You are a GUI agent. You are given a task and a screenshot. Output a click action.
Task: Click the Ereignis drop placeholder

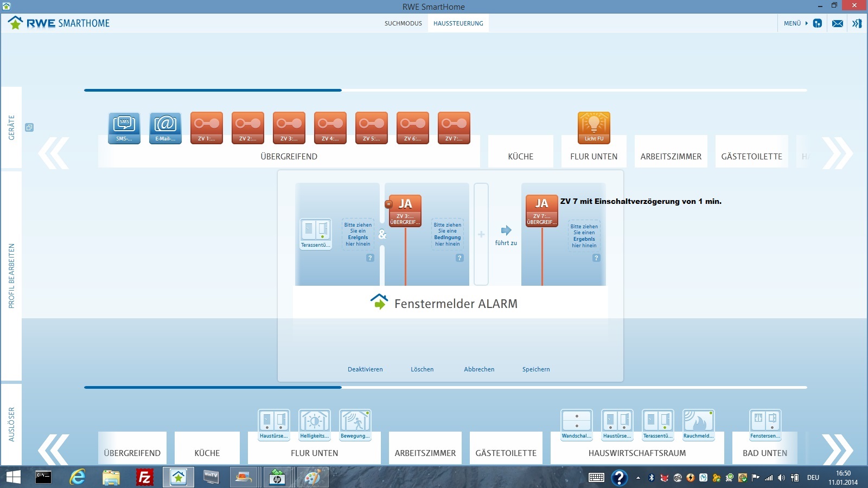pyautogui.click(x=358, y=234)
